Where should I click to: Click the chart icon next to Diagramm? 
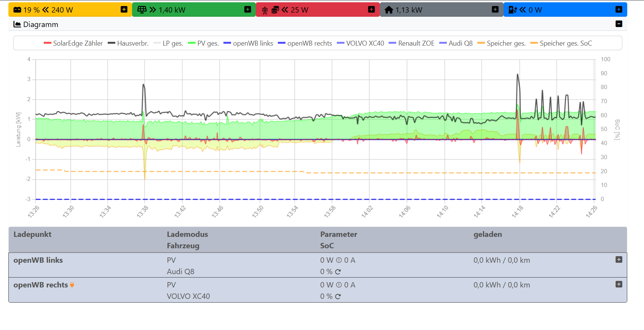(x=17, y=24)
